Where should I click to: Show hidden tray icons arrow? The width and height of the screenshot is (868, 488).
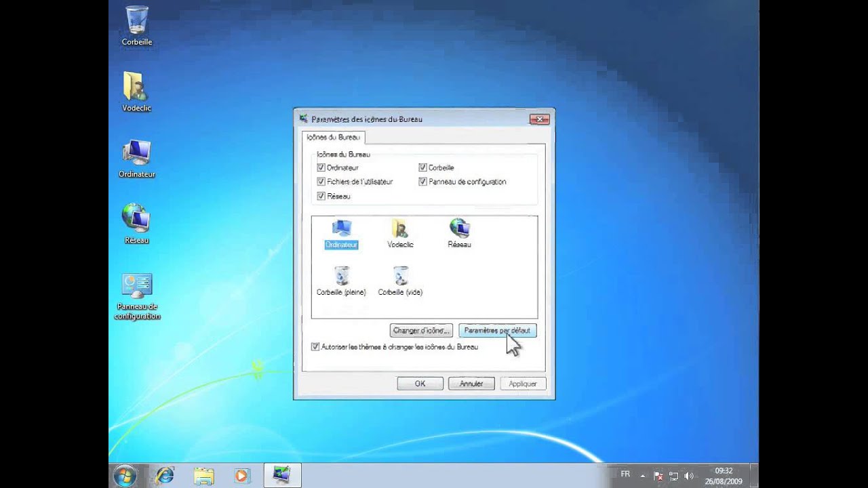[x=642, y=476]
